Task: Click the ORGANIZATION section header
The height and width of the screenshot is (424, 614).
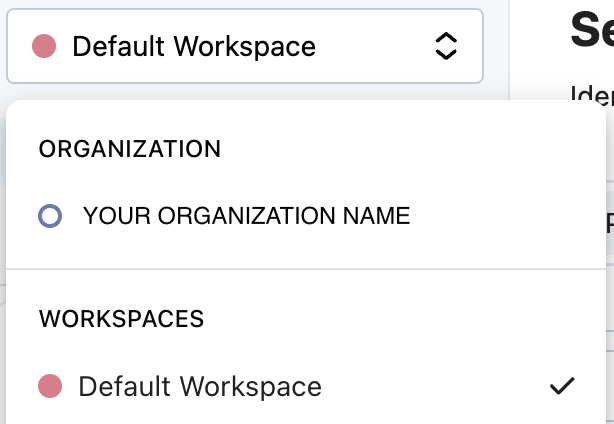Action: click(130, 149)
